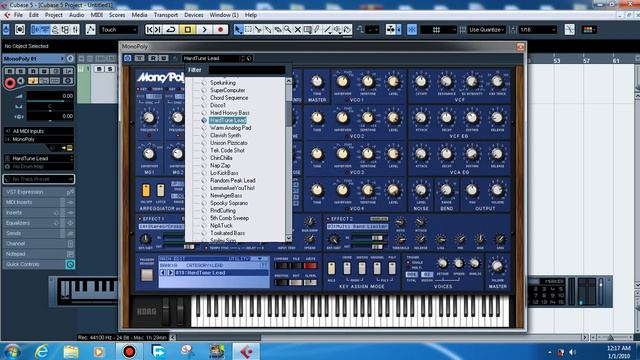The width and height of the screenshot is (640, 360).
Task: Open the Quick Controls inspector section
Action: [39, 264]
